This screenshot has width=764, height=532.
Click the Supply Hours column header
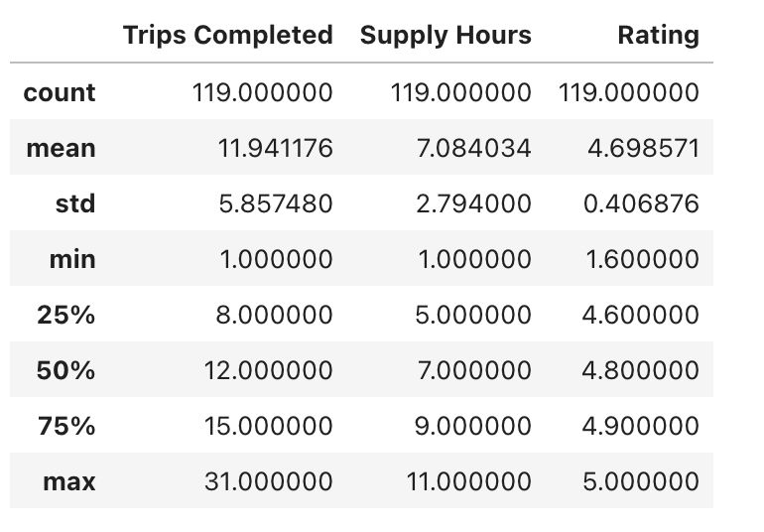[446, 36]
